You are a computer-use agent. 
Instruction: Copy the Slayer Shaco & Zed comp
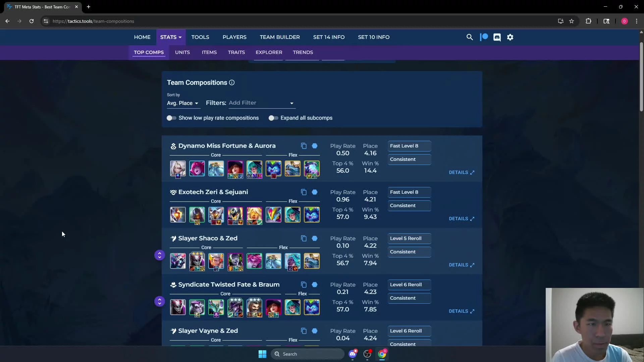tap(304, 238)
